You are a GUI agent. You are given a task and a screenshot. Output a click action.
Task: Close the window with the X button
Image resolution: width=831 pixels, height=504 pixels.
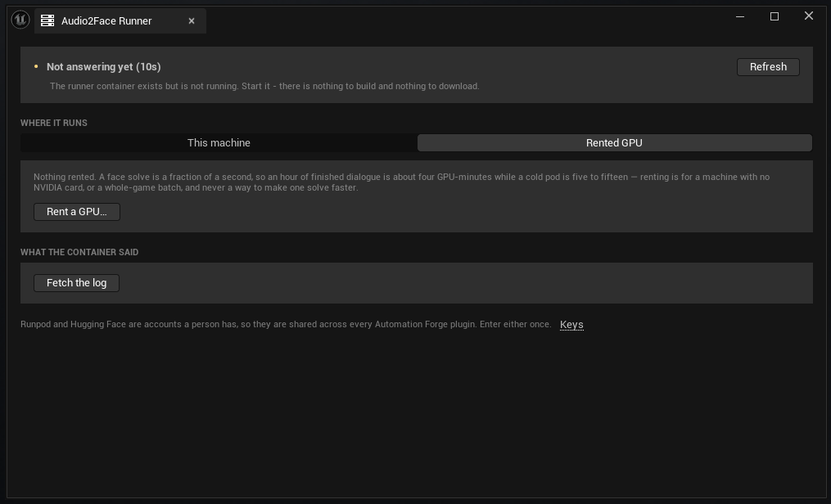809,16
